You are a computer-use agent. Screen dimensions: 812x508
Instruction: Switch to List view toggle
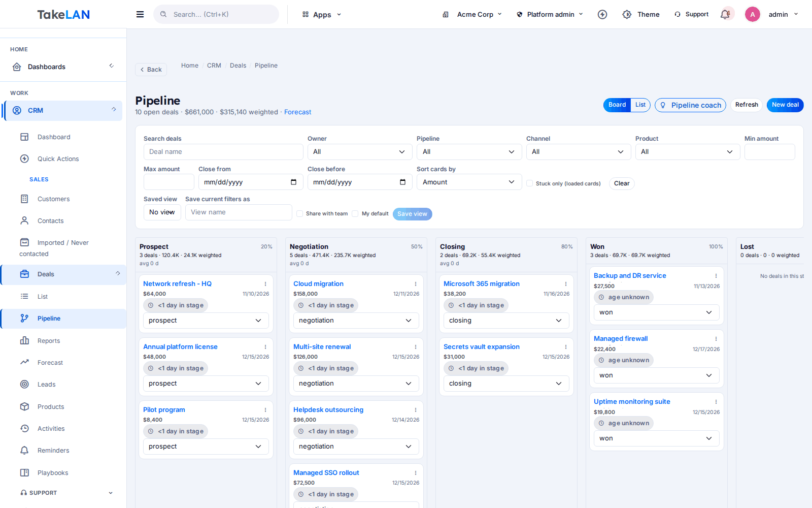coord(640,105)
